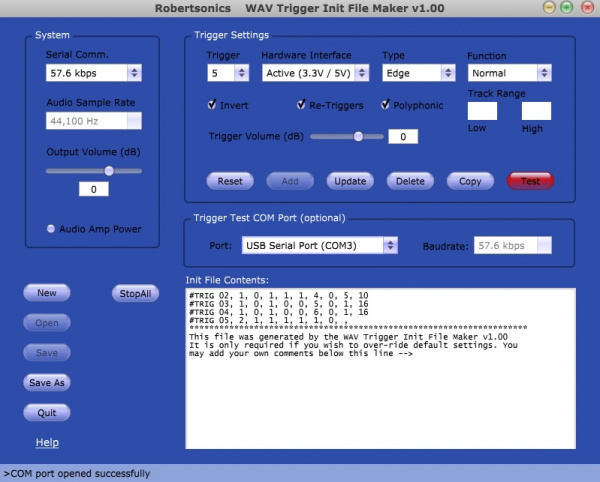Click the Output Volume slider knob
The image size is (600, 482).
pyautogui.click(x=109, y=171)
